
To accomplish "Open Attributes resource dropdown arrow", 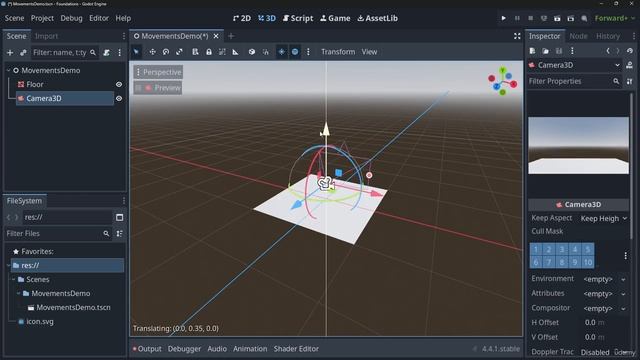I will 623,294.
